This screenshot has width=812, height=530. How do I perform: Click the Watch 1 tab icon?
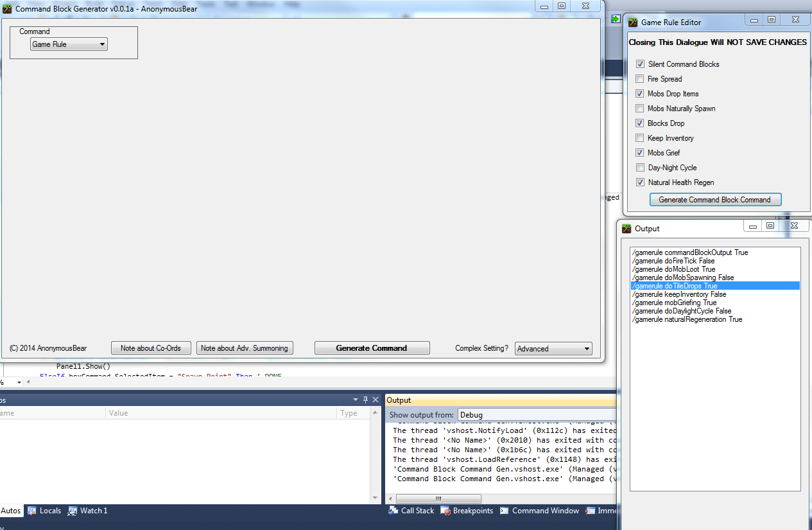coord(72,511)
